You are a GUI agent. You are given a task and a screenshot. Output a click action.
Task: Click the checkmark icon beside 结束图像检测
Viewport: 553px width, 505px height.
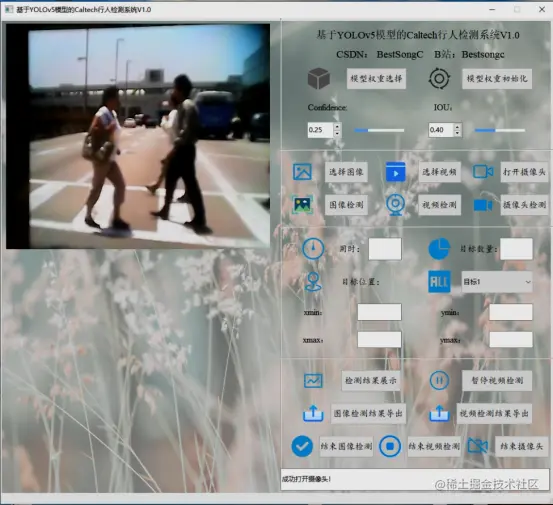pos(302,446)
